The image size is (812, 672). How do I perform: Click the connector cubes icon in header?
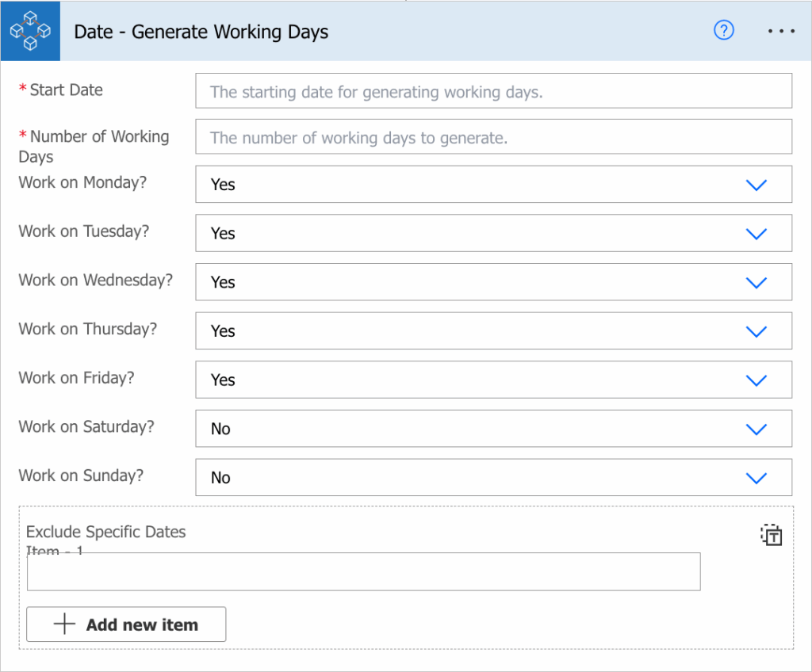pos(30,31)
